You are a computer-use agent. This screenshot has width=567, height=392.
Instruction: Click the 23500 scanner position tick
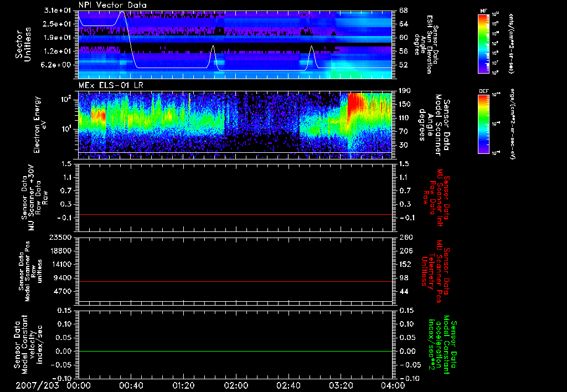point(61,237)
